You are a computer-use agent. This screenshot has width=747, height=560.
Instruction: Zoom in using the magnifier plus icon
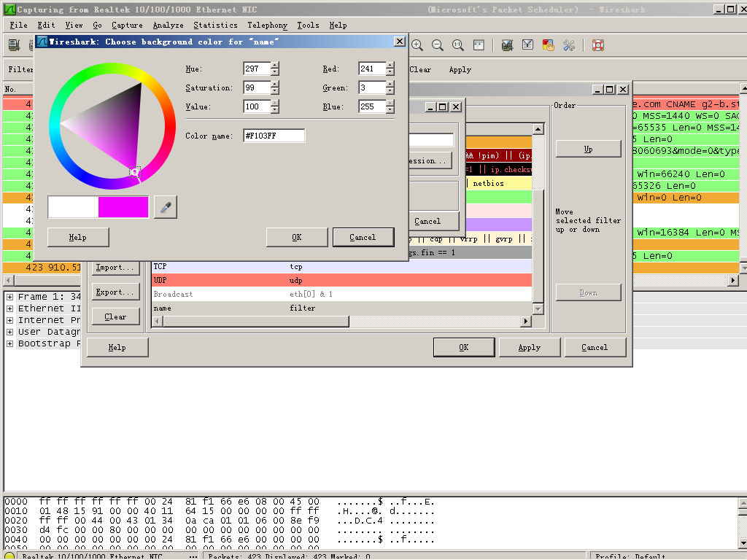[417, 45]
